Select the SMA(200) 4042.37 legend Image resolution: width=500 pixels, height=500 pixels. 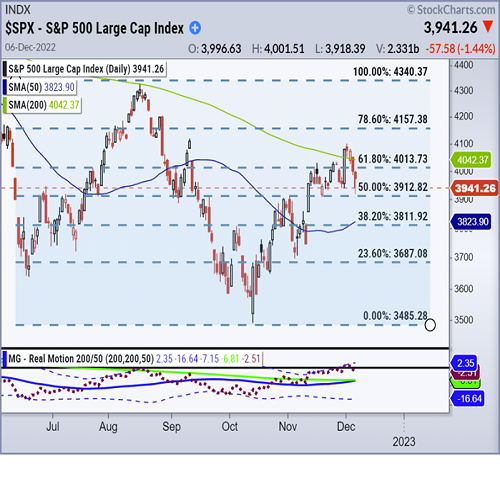[42, 105]
